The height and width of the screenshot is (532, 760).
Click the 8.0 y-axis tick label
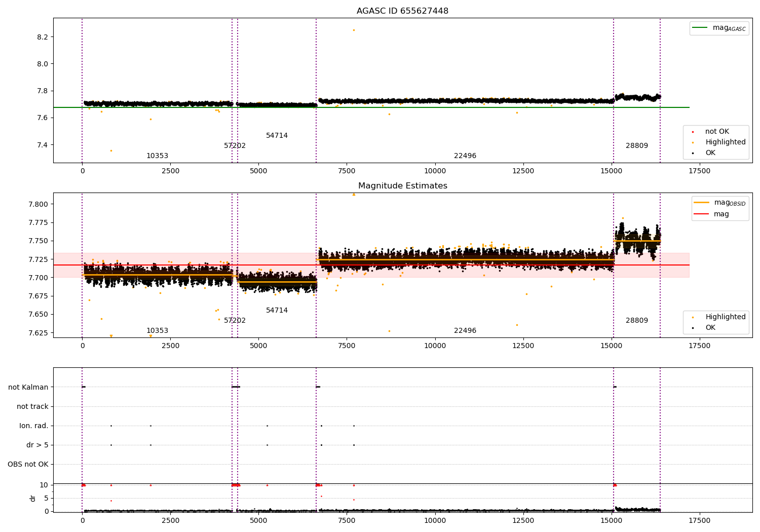pos(43,64)
